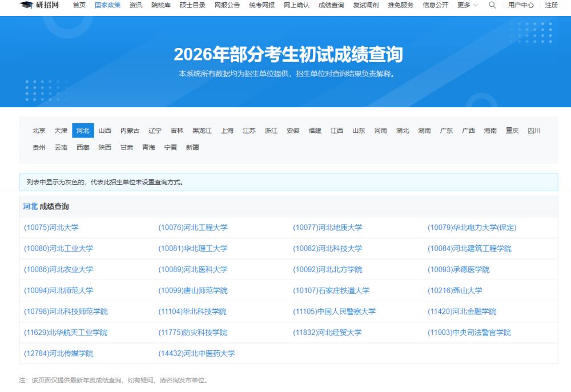Open (10093)承德医学院 link
Viewport: 571px width, 392px height.
coord(459,270)
